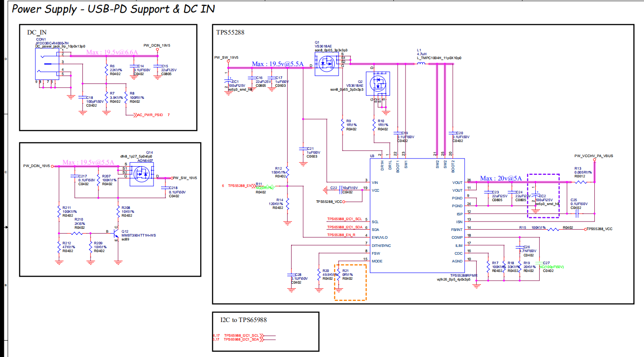The image size is (644, 357).
Task: Select the DITH/SYNC pin name
Action: [x=381, y=246]
